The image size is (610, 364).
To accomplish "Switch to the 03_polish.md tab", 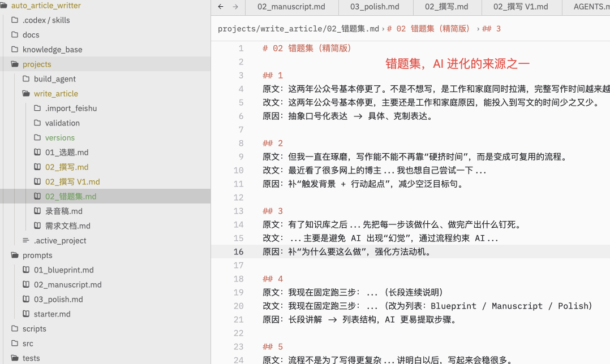I will click(x=375, y=7).
